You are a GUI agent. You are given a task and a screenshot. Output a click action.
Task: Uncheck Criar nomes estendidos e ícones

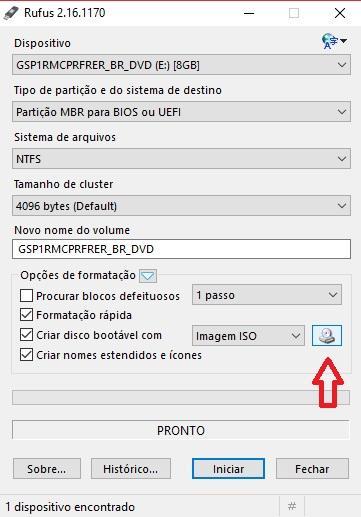(x=26, y=355)
